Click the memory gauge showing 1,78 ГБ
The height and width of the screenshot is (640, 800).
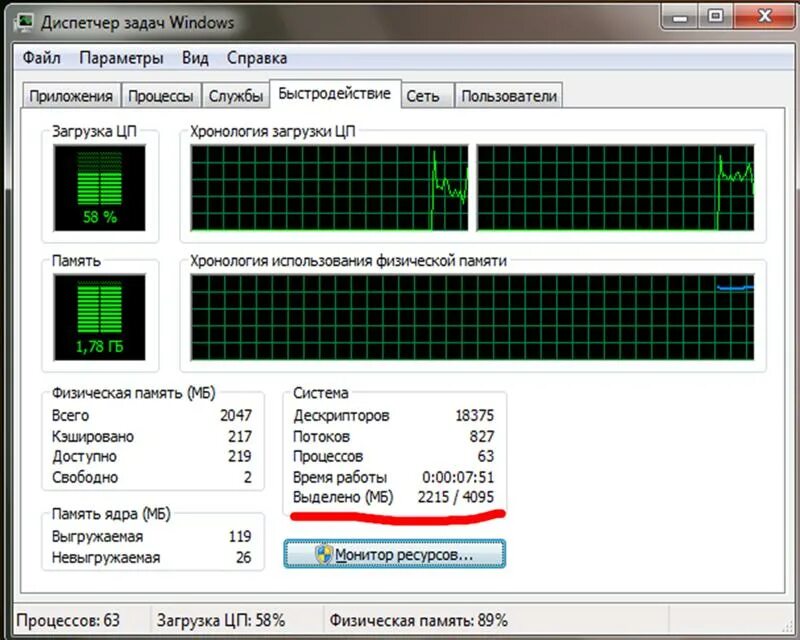click(99, 317)
